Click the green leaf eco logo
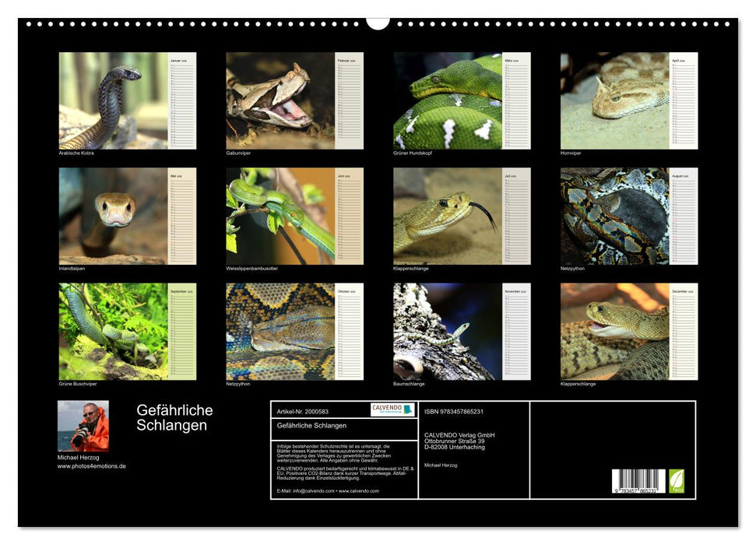This screenshot has width=756, height=545. [x=677, y=480]
